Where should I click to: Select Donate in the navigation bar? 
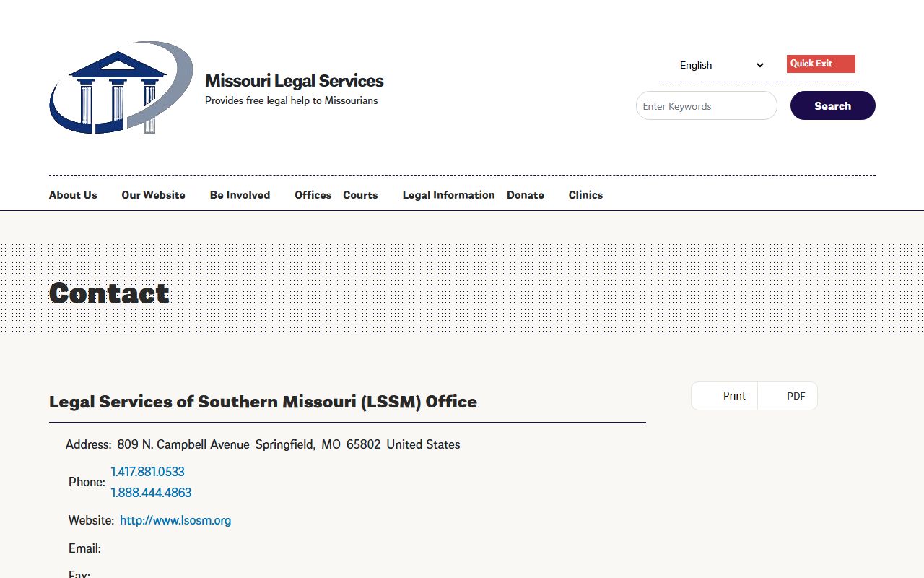525,195
